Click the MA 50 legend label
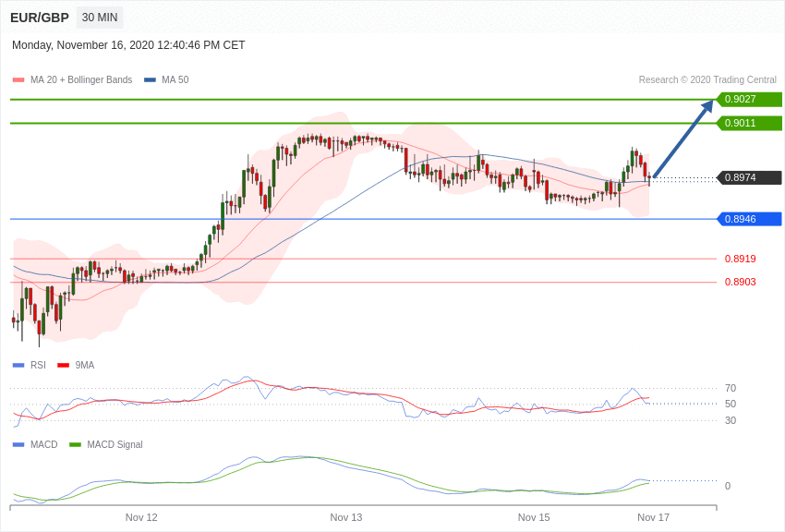Screen dimensions: 785x532 [x=175, y=79]
